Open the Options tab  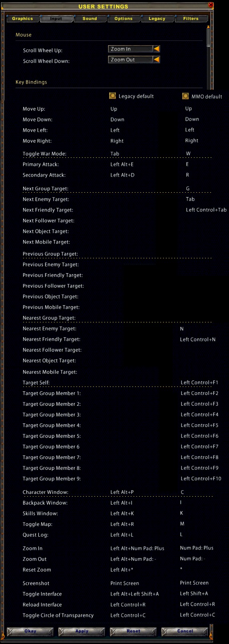click(x=123, y=19)
